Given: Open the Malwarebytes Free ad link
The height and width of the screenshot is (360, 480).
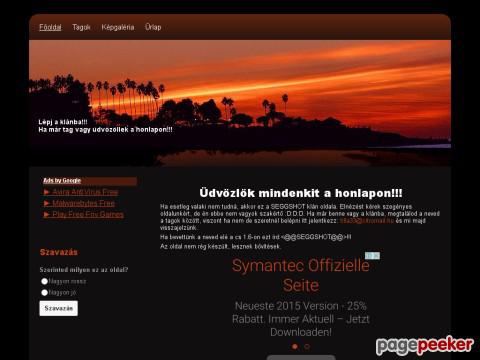Looking at the screenshot, I should [x=83, y=203].
